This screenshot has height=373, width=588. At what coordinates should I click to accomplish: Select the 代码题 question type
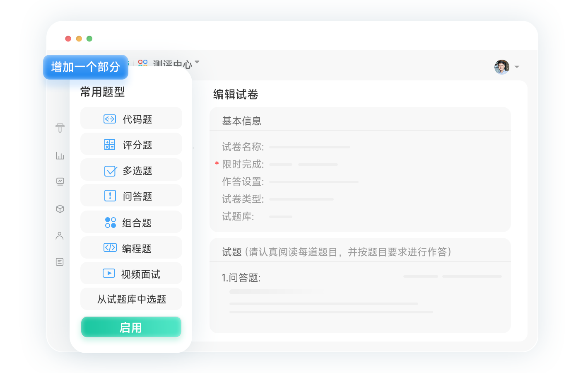[x=131, y=119]
